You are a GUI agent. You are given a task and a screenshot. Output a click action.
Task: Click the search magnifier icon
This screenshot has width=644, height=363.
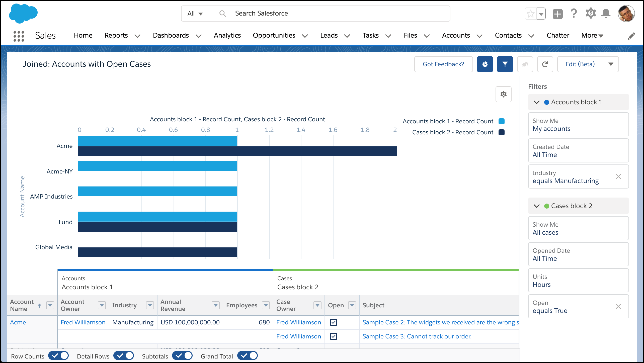222,14
